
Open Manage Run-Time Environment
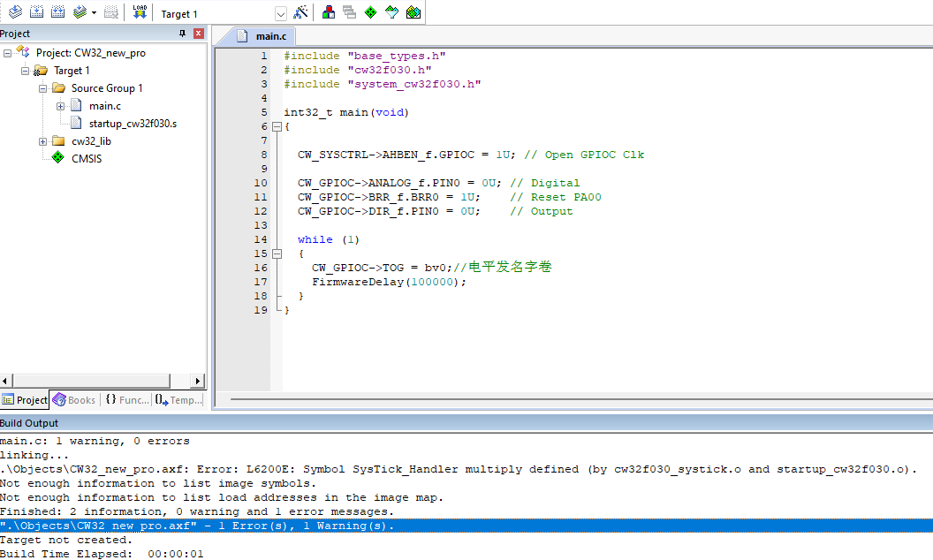371,11
